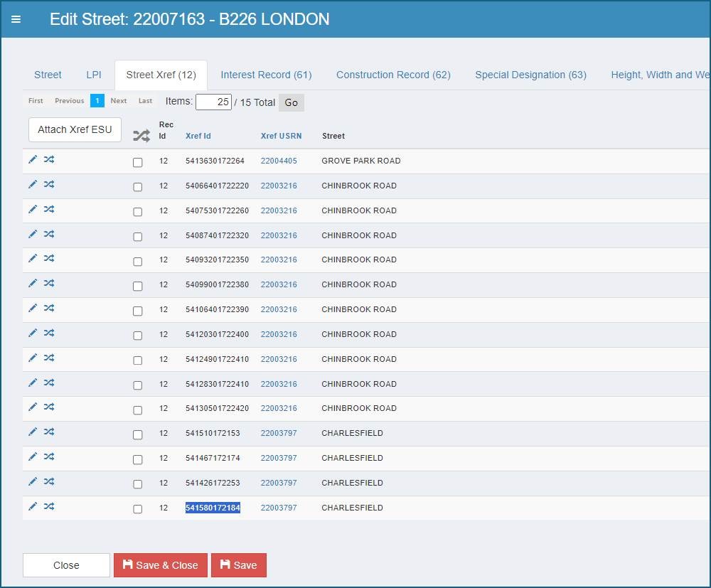711x588 pixels.
Task: Tick checkbox for Xref 54120301722400
Action: pos(138,336)
